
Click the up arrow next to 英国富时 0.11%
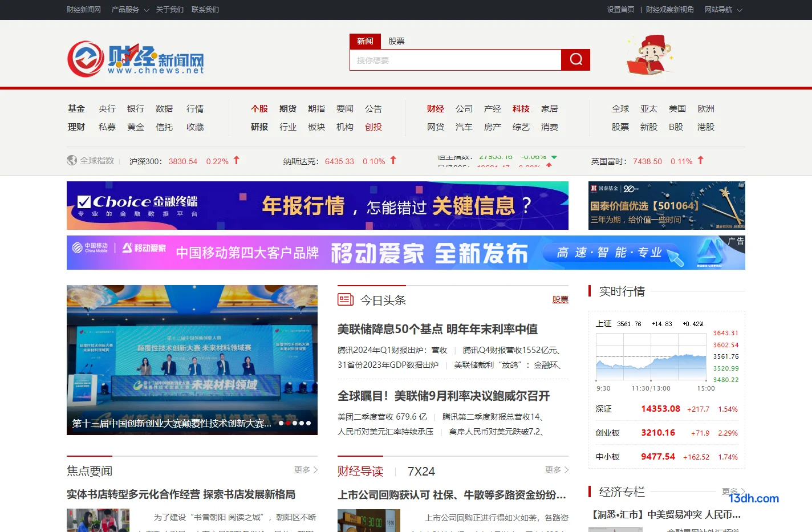[700, 160]
